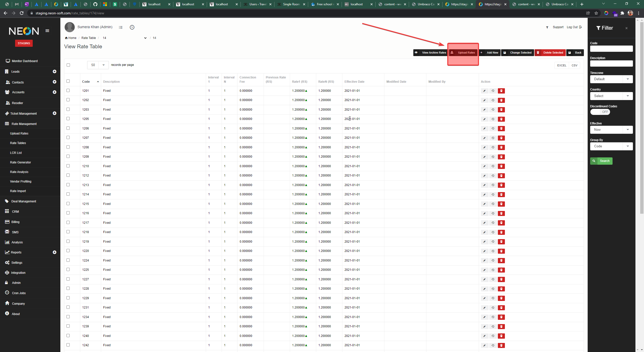
Task: Toggle the Discontinued Codes switch on
Action: pyautogui.click(x=600, y=112)
